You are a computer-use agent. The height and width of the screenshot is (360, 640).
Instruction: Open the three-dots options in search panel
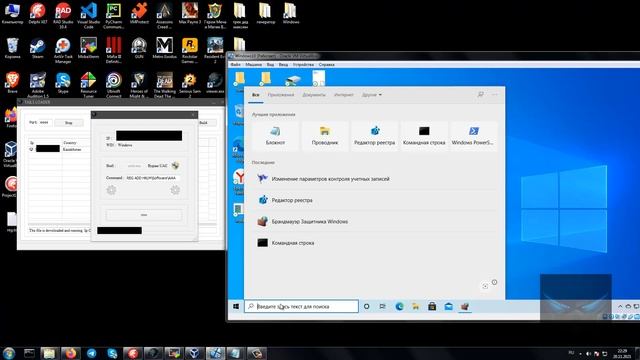pyautogui.click(x=495, y=95)
